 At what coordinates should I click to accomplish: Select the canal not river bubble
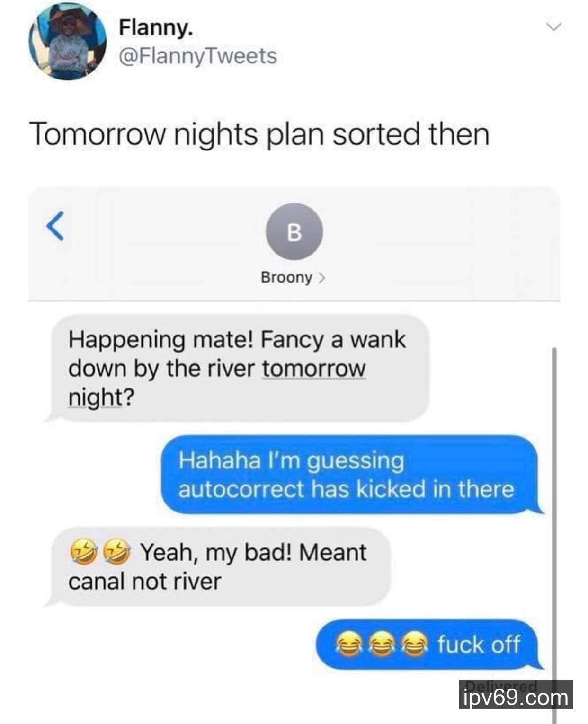(x=218, y=566)
